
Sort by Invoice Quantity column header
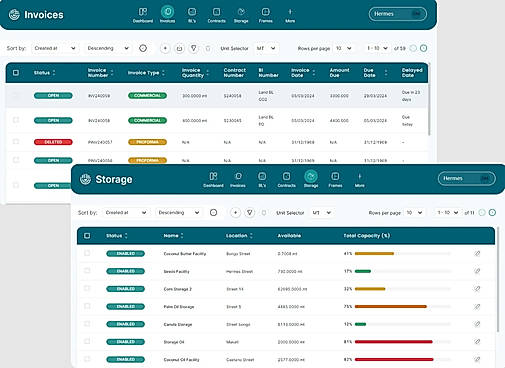pos(195,73)
